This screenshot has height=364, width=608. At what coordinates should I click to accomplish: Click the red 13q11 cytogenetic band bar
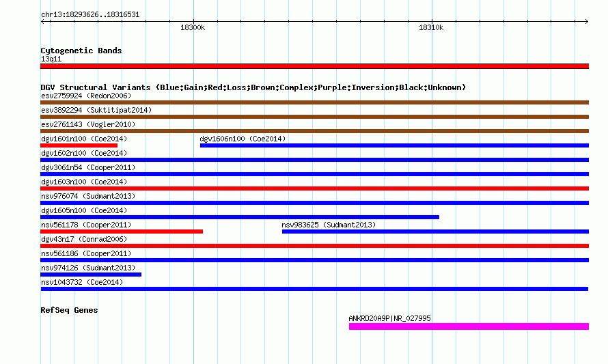tap(314, 66)
